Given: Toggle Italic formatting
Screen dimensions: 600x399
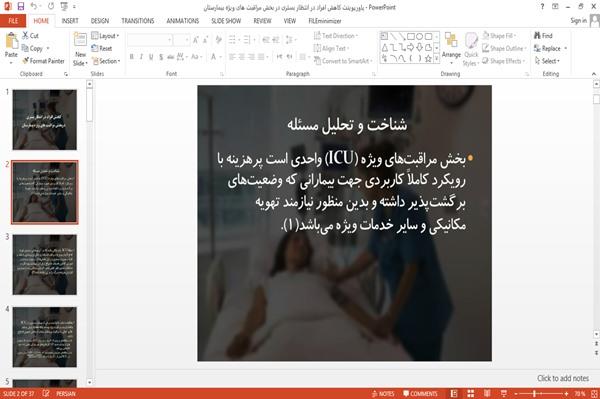Looking at the screenshot, I should tap(141, 57).
